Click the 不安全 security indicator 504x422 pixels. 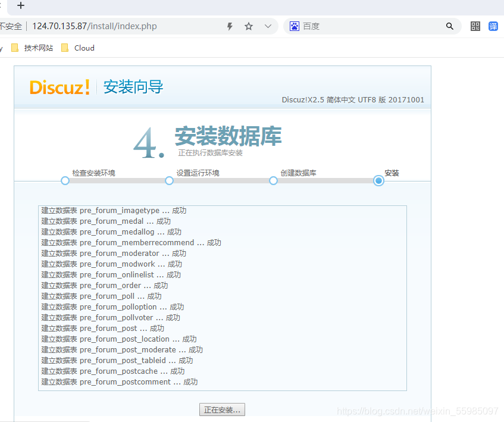11,26
